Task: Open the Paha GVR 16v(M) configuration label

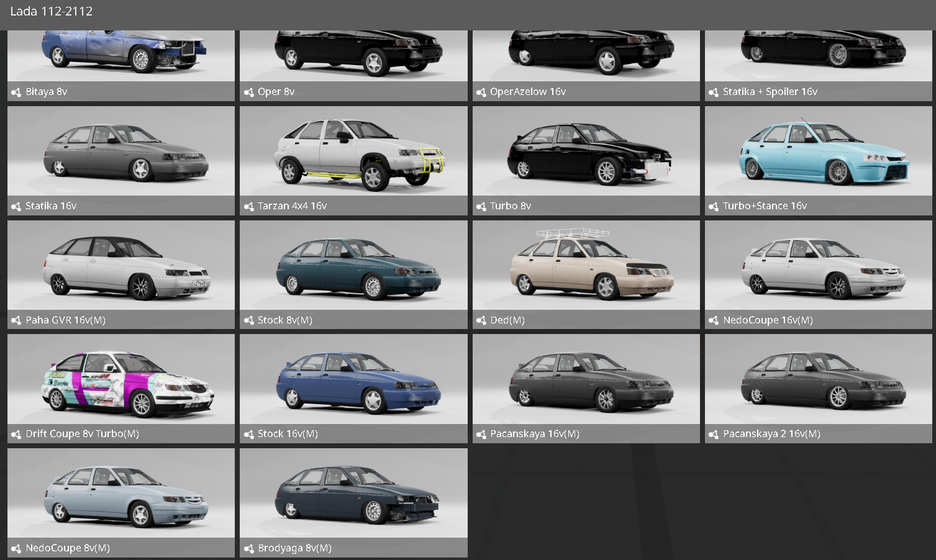Action: (65, 320)
